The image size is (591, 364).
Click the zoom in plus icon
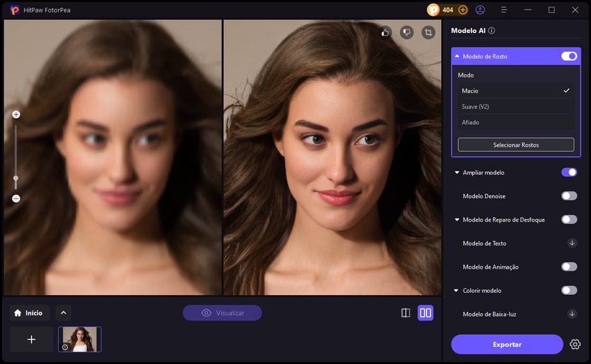click(x=16, y=115)
